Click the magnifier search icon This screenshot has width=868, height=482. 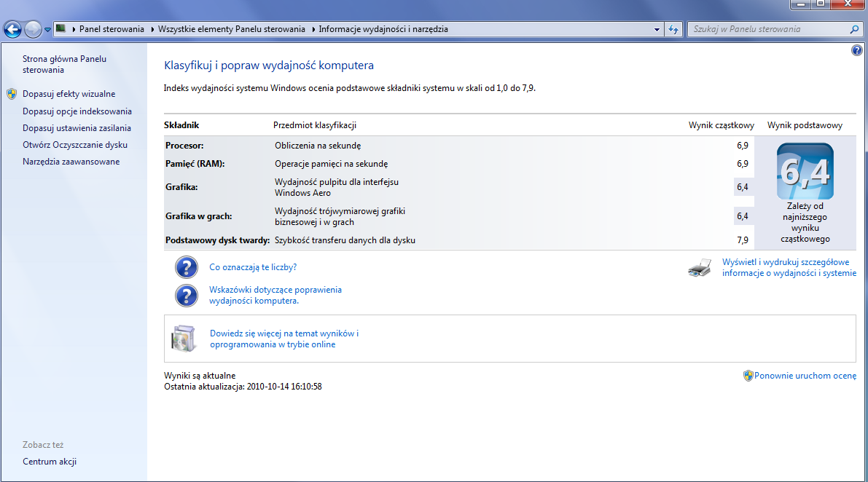(855, 29)
